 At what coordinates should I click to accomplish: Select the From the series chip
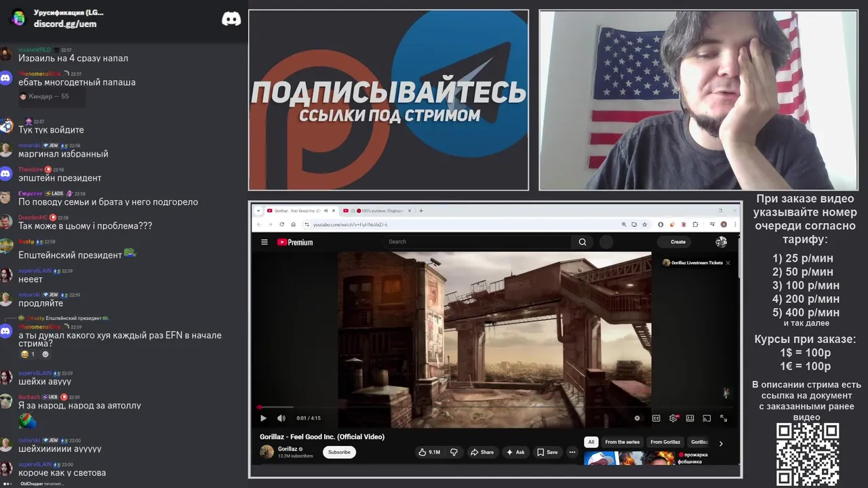(x=623, y=442)
